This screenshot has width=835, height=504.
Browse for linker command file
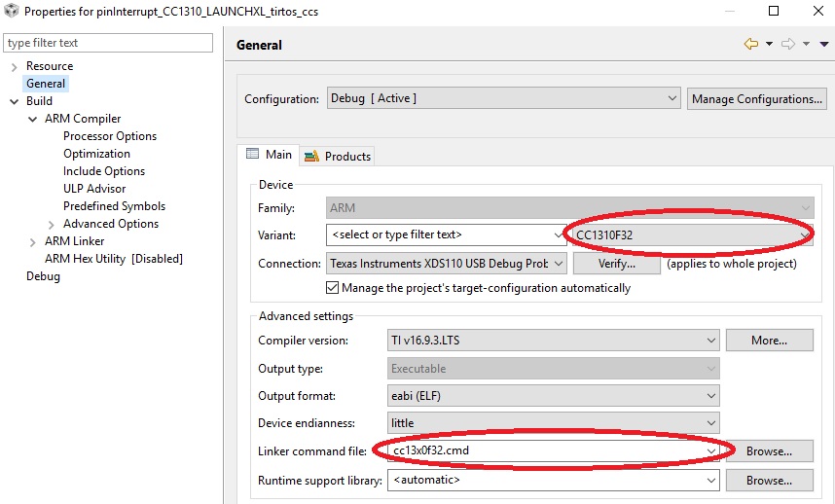(769, 450)
